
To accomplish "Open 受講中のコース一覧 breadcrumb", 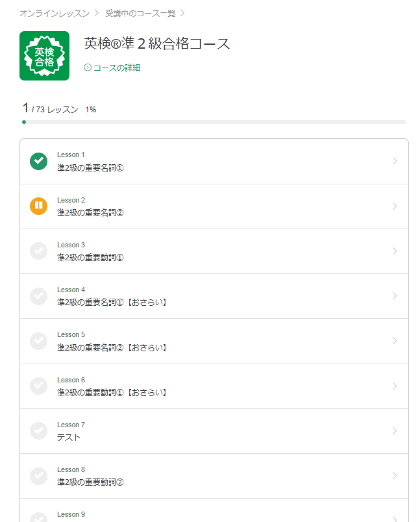I will 140,13.
